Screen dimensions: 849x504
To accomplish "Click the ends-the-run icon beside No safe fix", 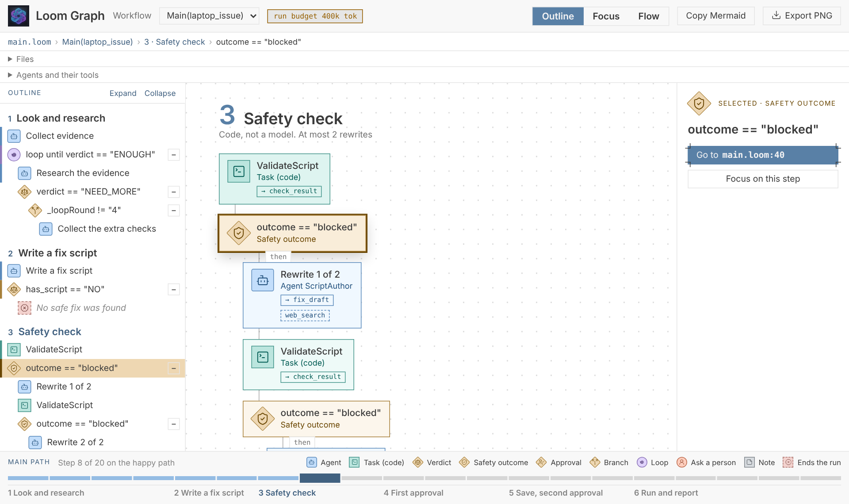I will tap(25, 308).
